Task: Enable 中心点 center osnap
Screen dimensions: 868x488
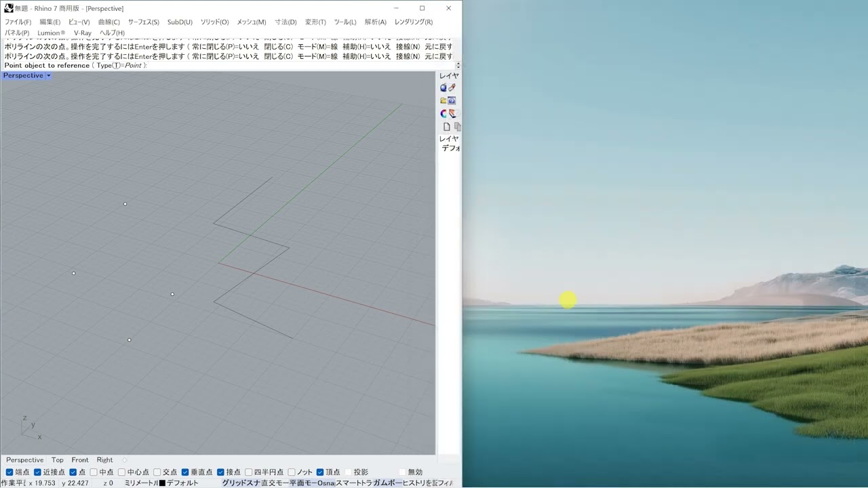Action: [122, 472]
